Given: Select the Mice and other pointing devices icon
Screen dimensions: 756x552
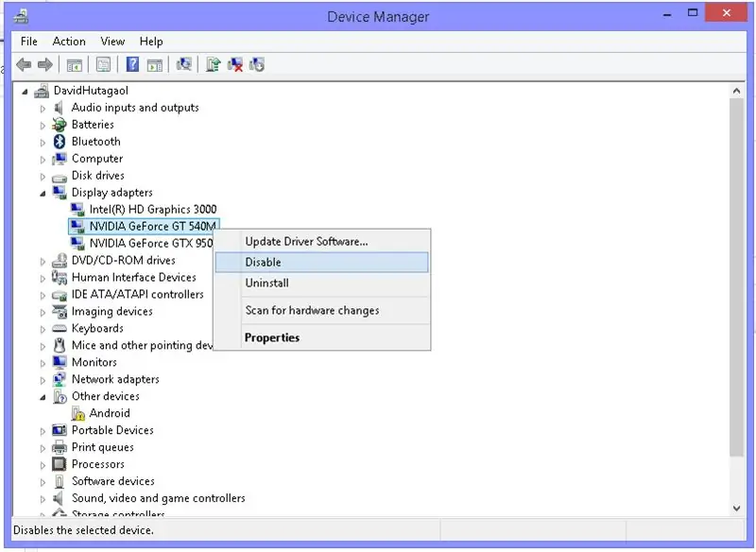Looking at the screenshot, I should point(60,345).
